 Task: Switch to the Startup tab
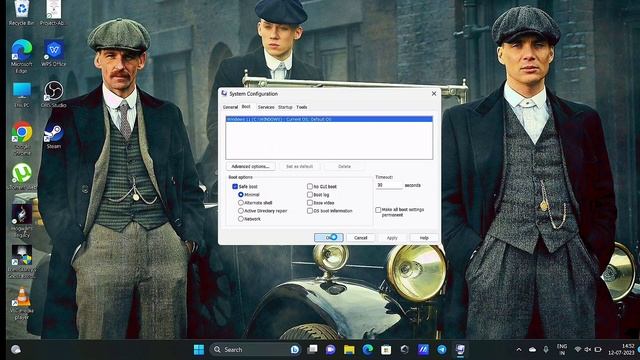(285, 107)
